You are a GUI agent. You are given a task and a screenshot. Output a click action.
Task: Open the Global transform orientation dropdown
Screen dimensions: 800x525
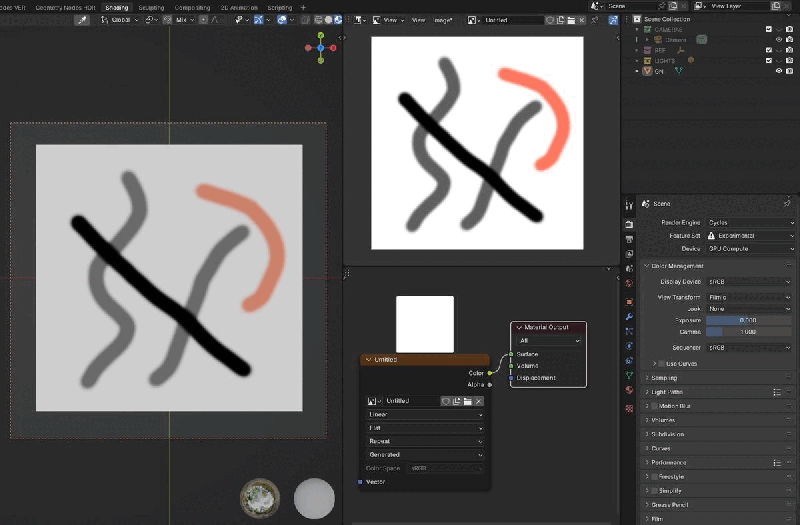pyautogui.click(x=119, y=20)
